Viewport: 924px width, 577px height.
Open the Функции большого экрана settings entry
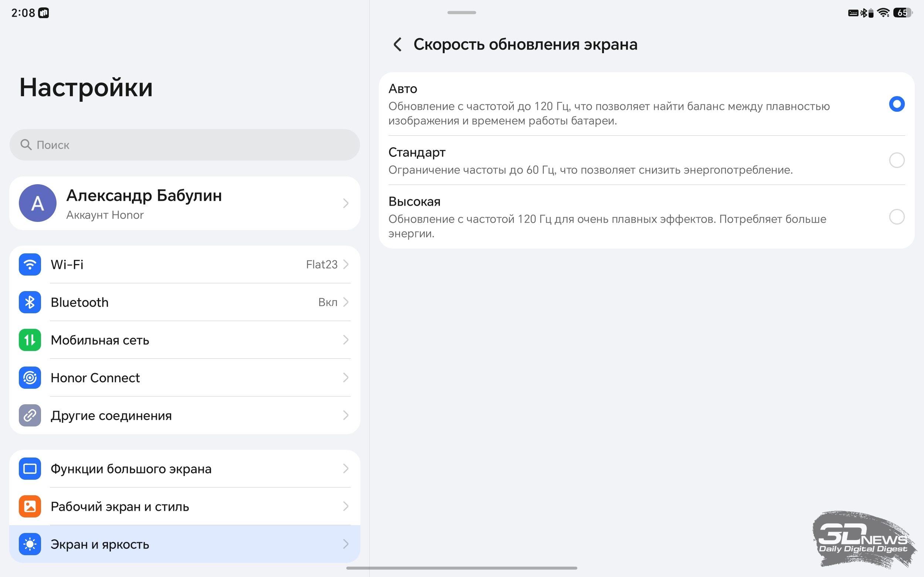tap(184, 469)
